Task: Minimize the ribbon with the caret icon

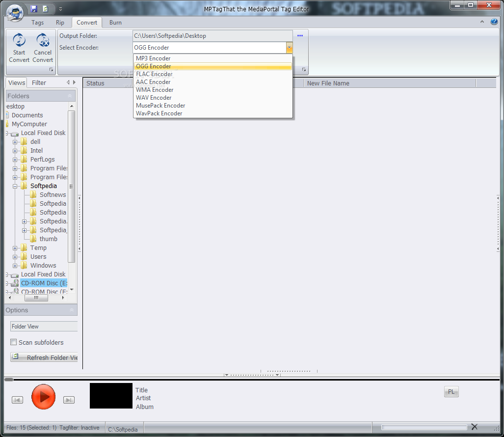Action: click(x=482, y=22)
